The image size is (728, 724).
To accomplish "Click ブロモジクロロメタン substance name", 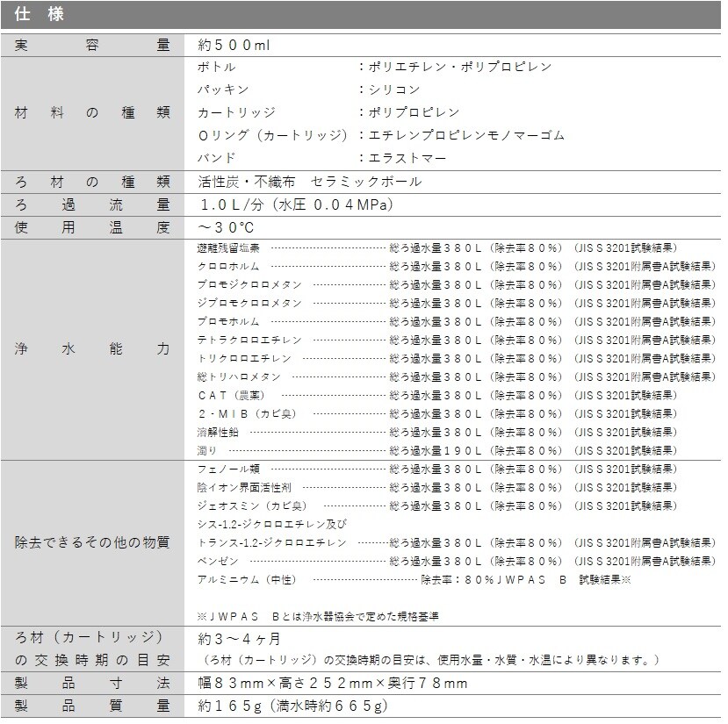I will click(249, 284).
